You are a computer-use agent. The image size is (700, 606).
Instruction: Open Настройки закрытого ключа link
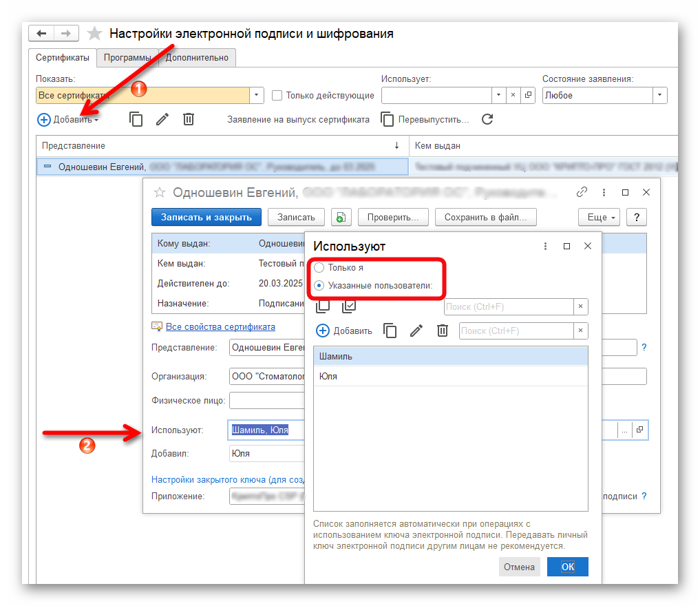[228, 479]
